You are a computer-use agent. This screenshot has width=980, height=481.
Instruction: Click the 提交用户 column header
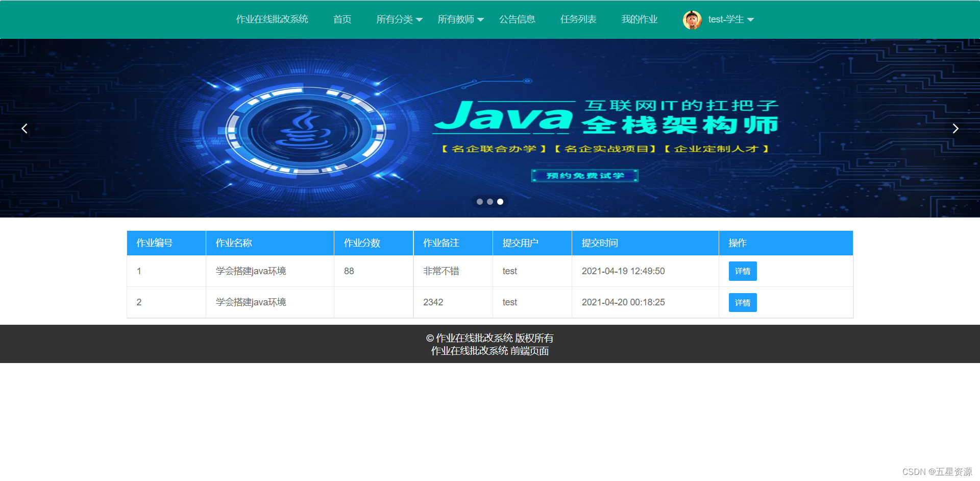pos(532,243)
